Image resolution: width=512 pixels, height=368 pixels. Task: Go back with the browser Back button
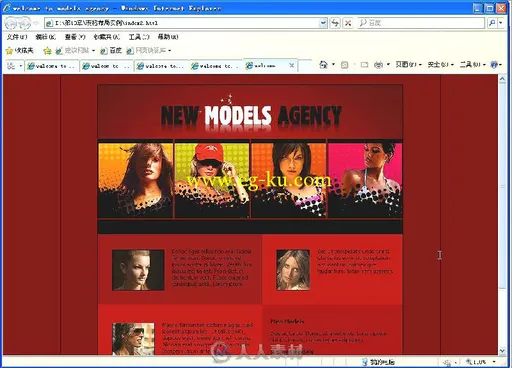(11, 23)
